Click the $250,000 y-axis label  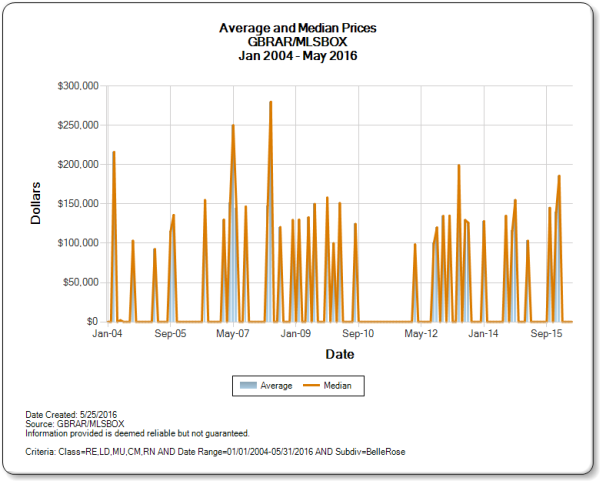78,125
